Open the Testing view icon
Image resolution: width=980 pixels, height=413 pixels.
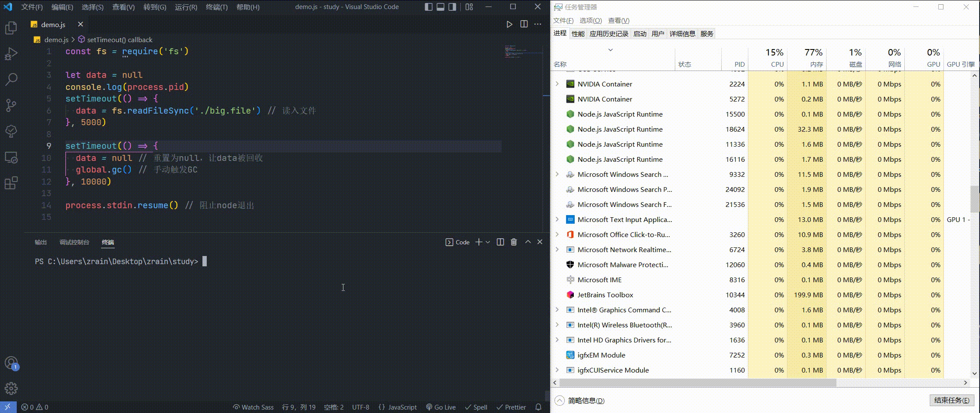click(x=11, y=131)
